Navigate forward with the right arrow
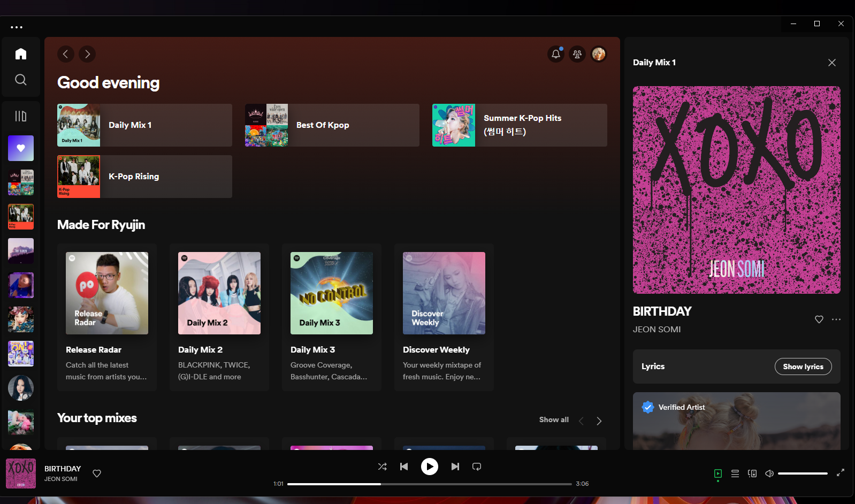The image size is (855, 504). (x=87, y=54)
